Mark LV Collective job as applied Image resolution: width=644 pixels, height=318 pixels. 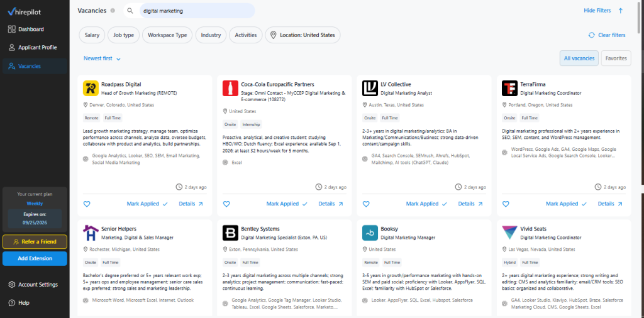(426, 204)
